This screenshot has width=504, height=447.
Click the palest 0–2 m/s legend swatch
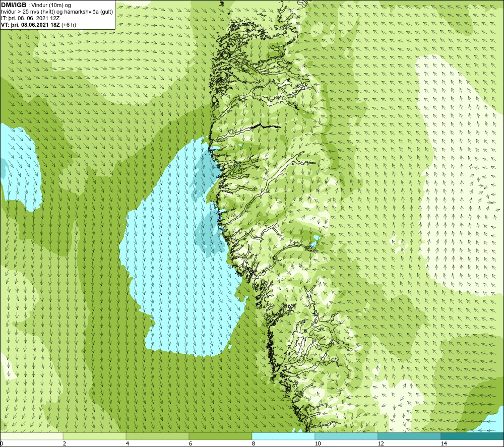pyautogui.click(x=31, y=436)
